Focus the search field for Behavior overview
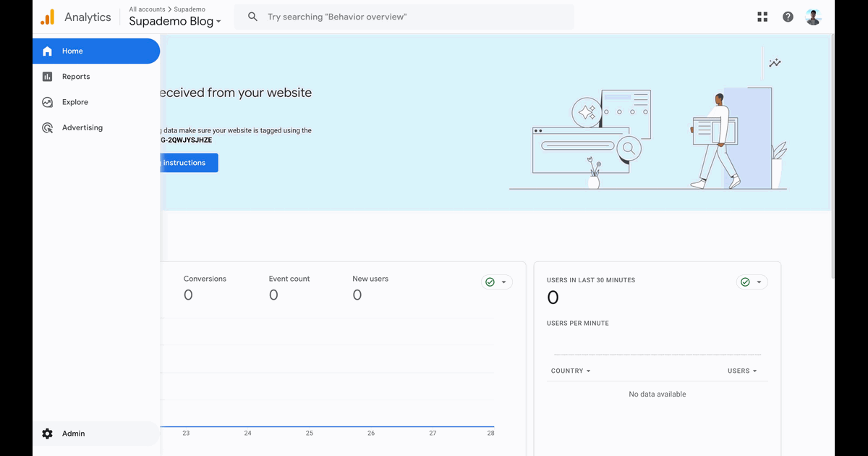868x456 pixels. (x=404, y=17)
